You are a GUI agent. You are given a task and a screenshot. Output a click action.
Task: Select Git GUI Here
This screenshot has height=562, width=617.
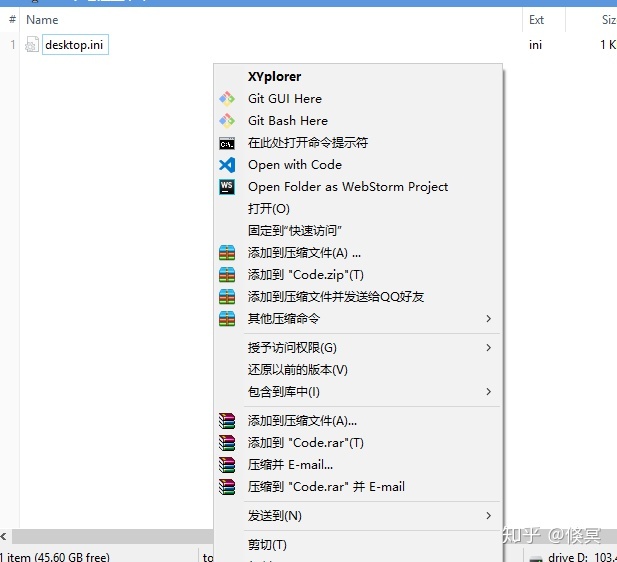point(358,99)
